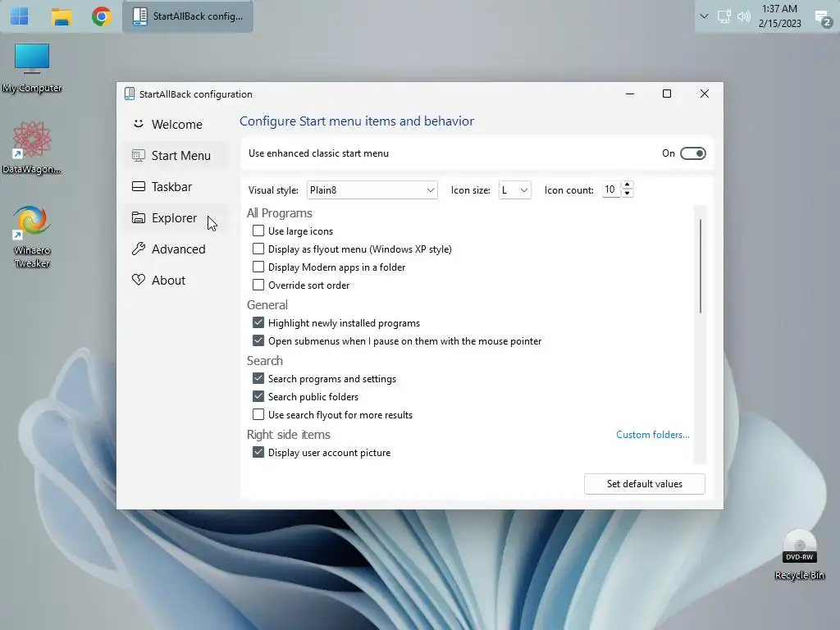Check Display Modern apps in a folder
840x630 pixels.
tap(258, 267)
